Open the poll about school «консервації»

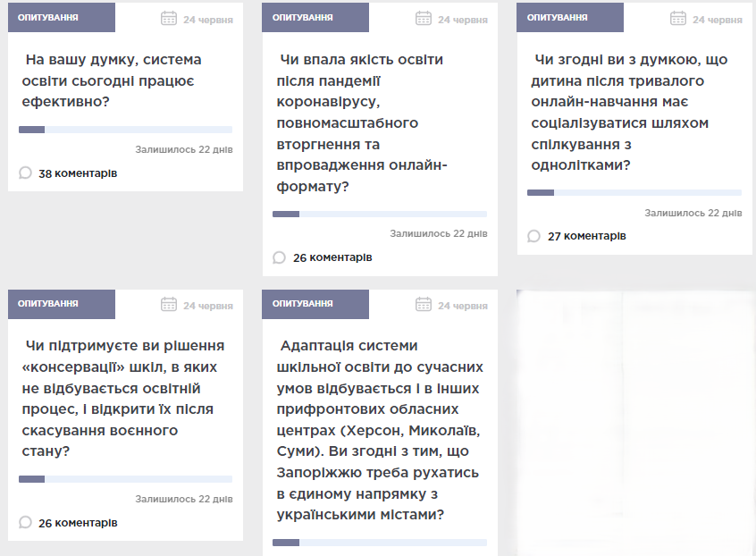click(x=123, y=399)
